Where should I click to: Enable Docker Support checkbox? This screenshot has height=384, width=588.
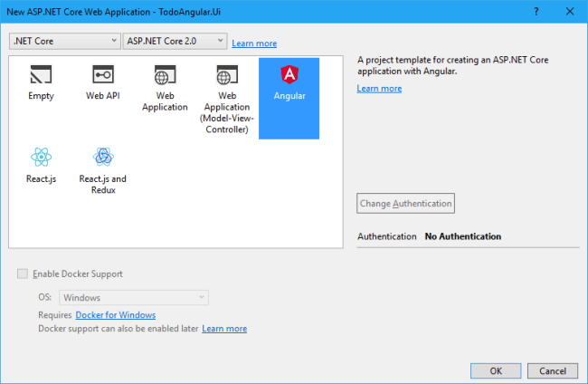(x=23, y=274)
